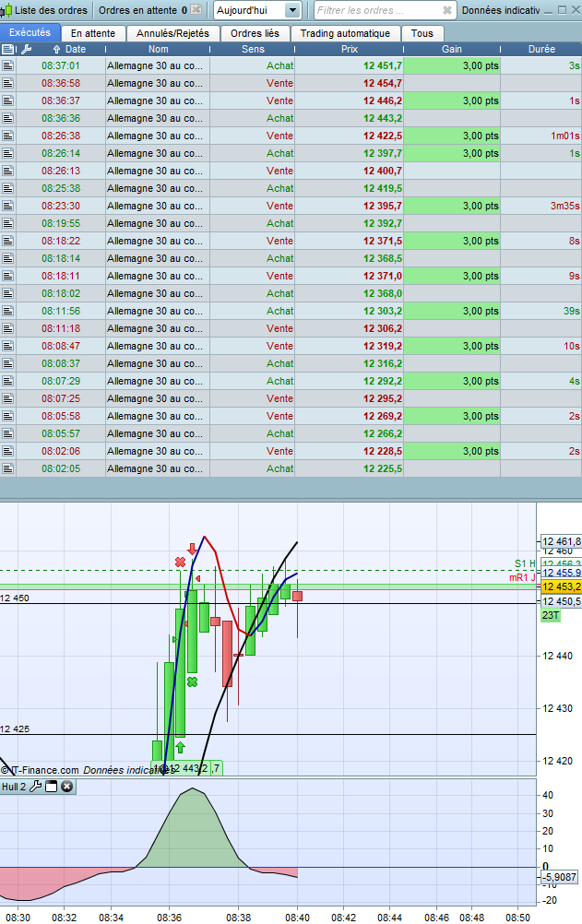
Task: Click price cell 12 454,7
Action: click(x=349, y=83)
